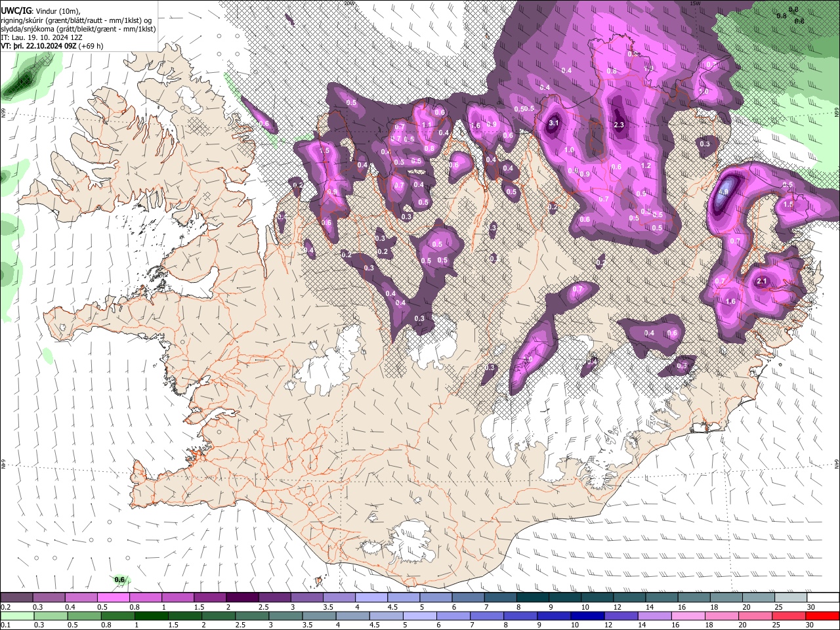Pick the lower-row lightest green swatch above 0.1
The height and width of the screenshot is (630, 840).
[17, 616]
